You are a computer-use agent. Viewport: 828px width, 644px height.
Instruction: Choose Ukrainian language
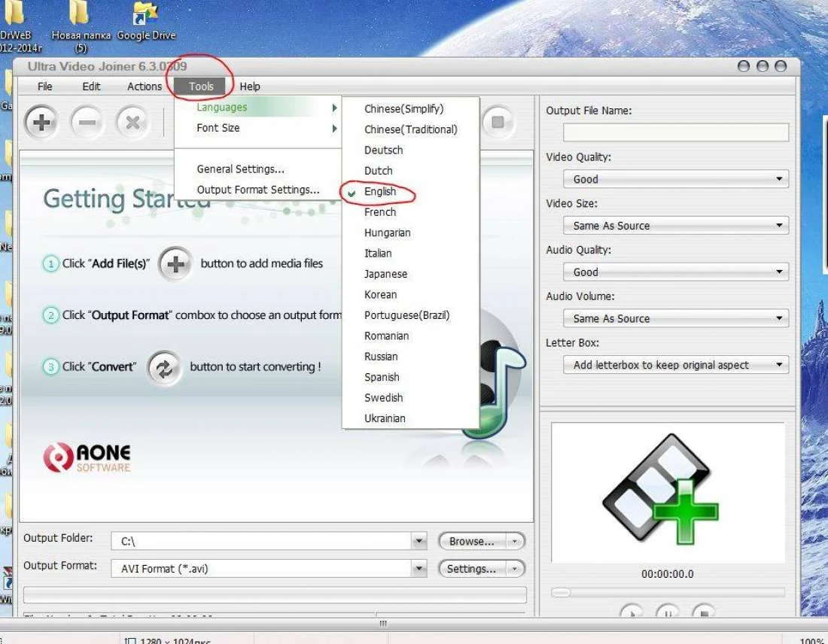(411, 418)
